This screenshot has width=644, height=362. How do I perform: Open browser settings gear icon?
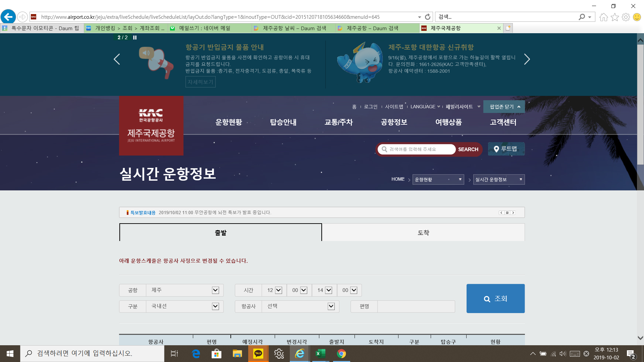(626, 17)
